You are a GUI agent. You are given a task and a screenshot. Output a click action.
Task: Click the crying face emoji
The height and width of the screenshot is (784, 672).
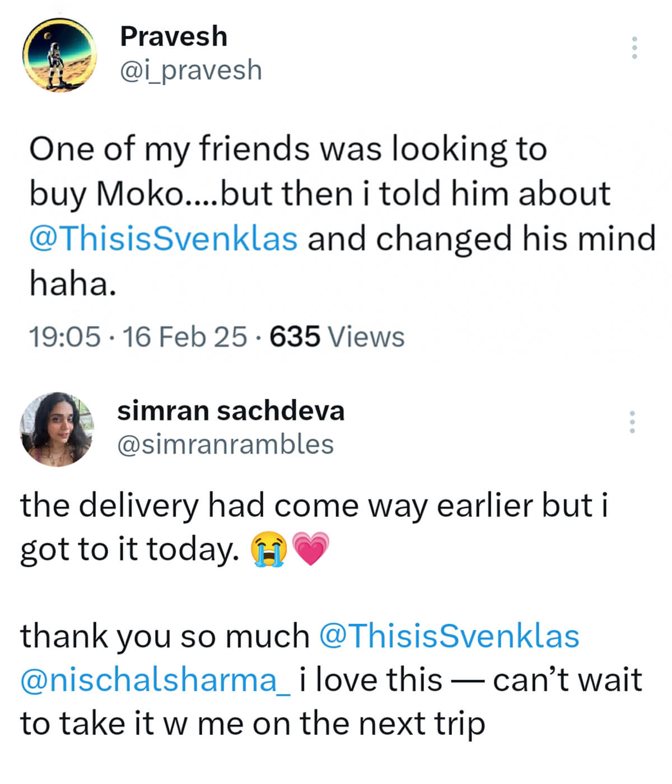[x=268, y=549]
